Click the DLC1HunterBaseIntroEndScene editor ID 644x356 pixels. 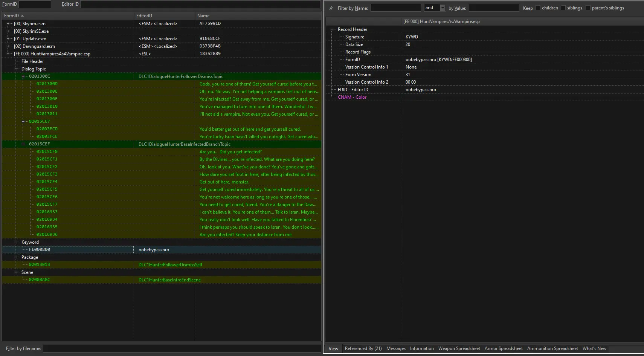coord(169,280)
